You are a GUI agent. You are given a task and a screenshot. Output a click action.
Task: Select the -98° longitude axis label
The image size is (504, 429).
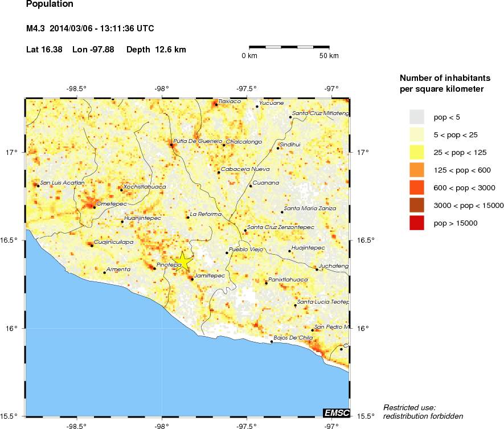pos(161,89)
